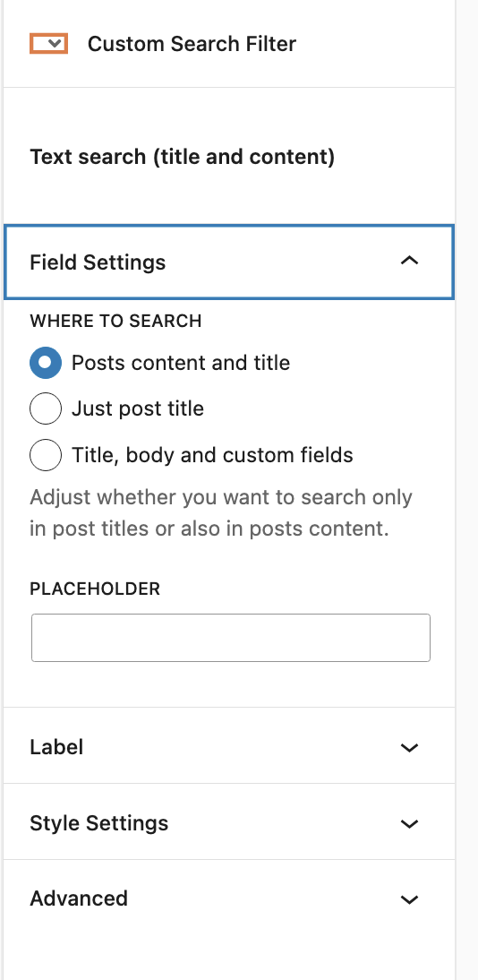Expand the Advanced panel
Image resolution: width=478 pixels, height=980 pixels.
point(228,898)
